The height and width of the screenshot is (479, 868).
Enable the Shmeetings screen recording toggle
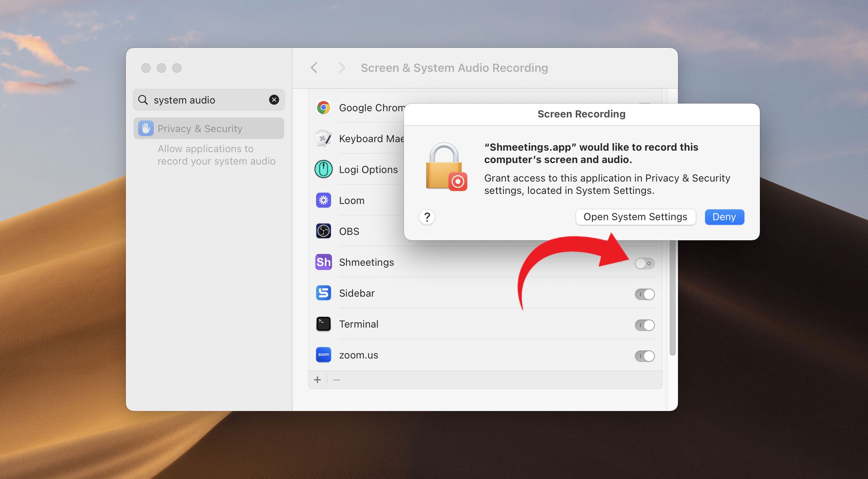pyautogui.click(x=644, y=263)
